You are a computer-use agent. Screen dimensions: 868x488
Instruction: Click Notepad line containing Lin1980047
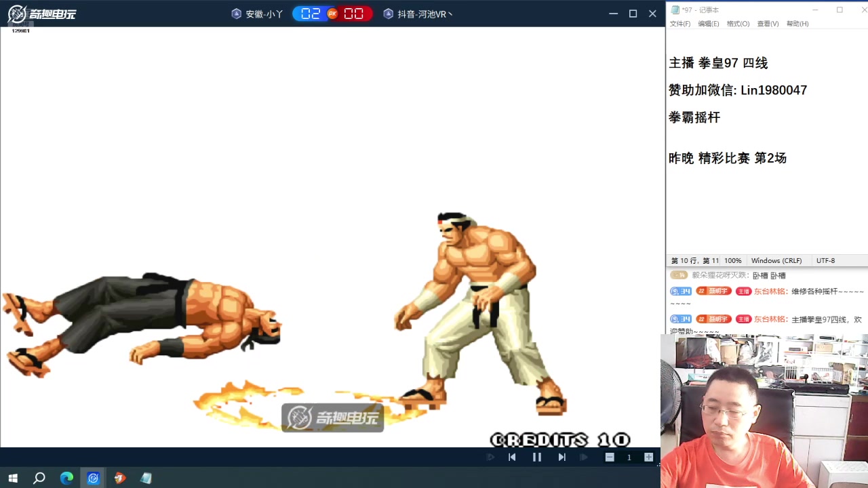tap(738, 90)
